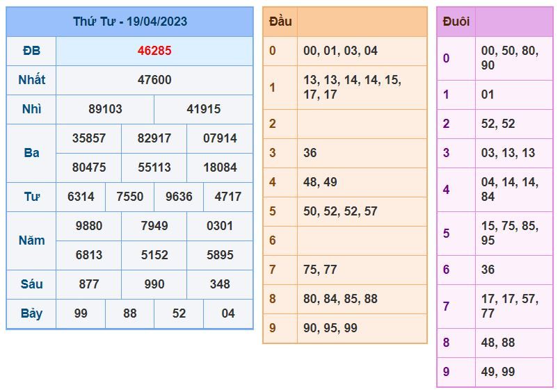Click the Đầu table header
560x392 pixels.
click(280, 22)
